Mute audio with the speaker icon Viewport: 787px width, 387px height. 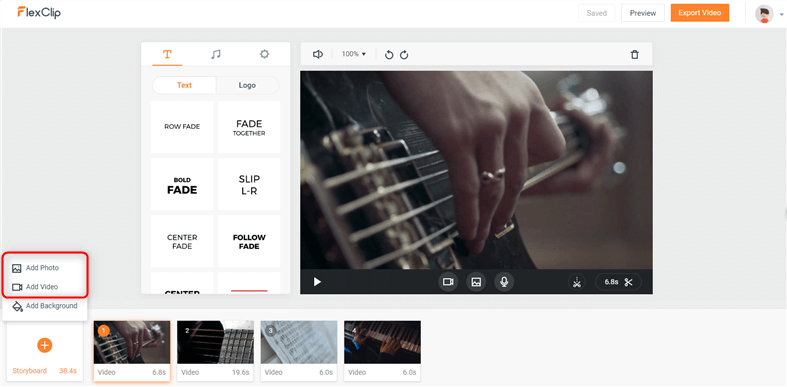pos(317,54)
